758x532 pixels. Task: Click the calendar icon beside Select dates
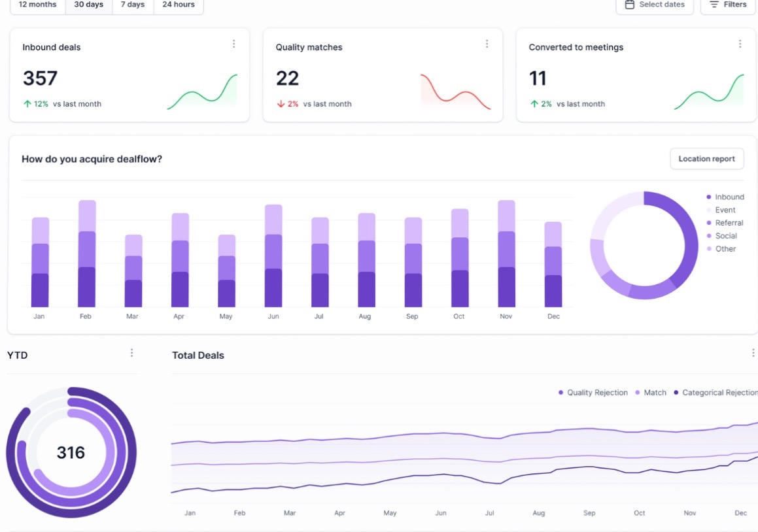click(630, 5)
